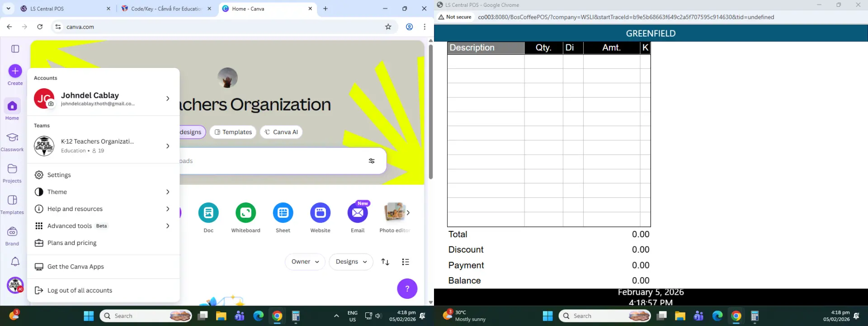Open the Designs filter dropdown

click(351, 262)
